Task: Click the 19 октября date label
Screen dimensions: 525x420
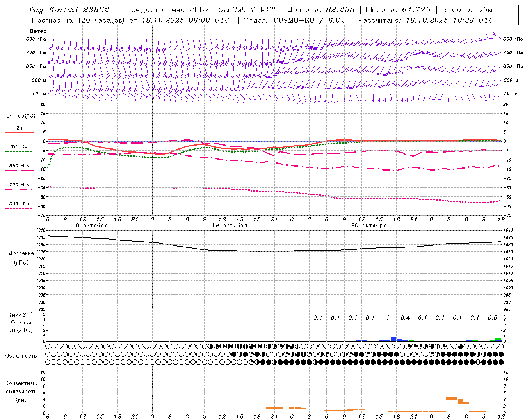Action: [x=229, y=226]
